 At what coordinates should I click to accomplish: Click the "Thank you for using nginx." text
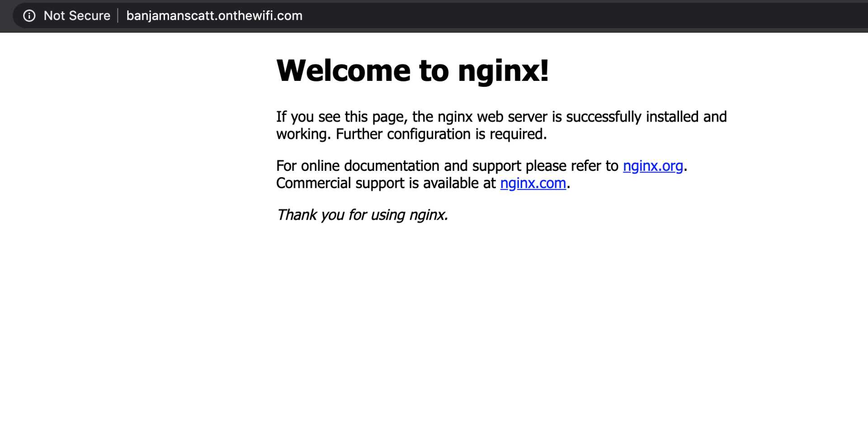coord(362,215)
